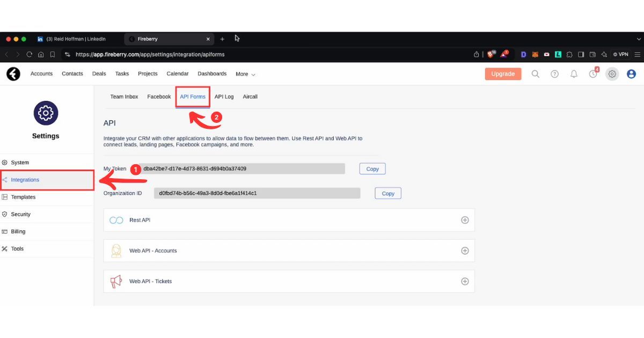The image size is (644, 338).
Task: Click the large Settings gear emblem
Action: (x=46, y=113)
